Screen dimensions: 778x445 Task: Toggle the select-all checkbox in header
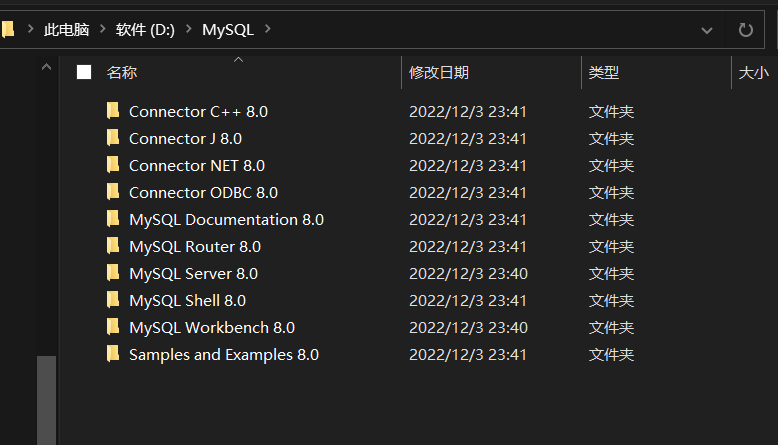pos(84,72)
